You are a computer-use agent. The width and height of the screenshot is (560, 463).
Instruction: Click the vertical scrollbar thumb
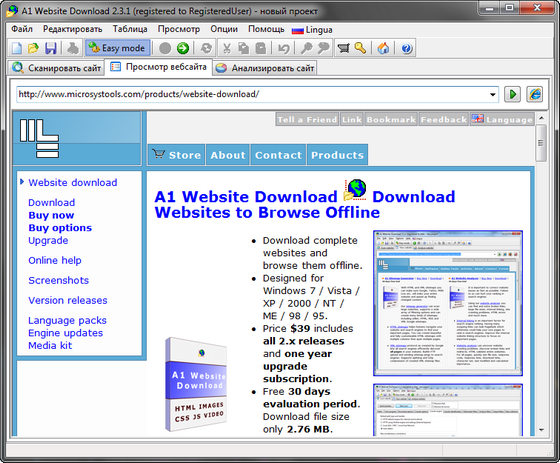541,143
